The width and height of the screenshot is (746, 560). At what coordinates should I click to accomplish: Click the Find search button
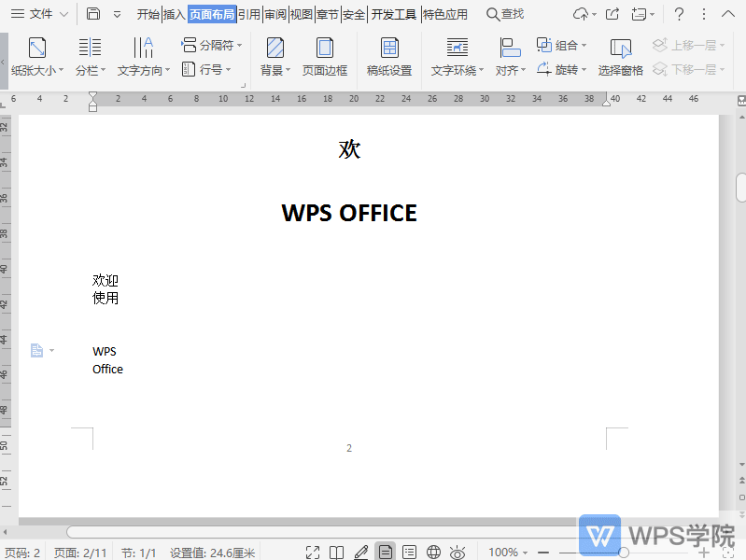point(505,14)
